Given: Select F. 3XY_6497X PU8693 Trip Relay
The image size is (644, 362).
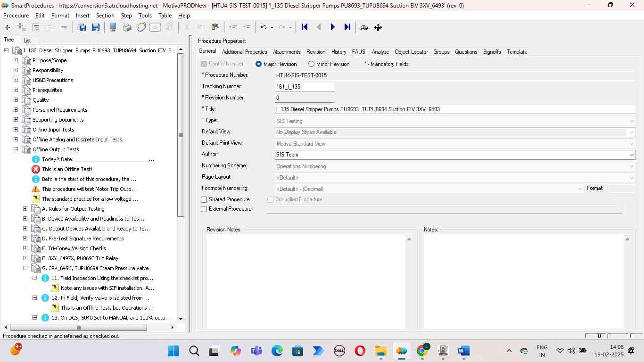Looking at the screenshot, I should pos(80,258).
